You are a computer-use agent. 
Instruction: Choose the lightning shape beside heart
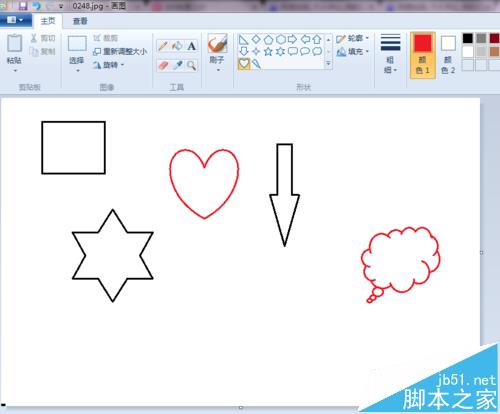(256, 63)
